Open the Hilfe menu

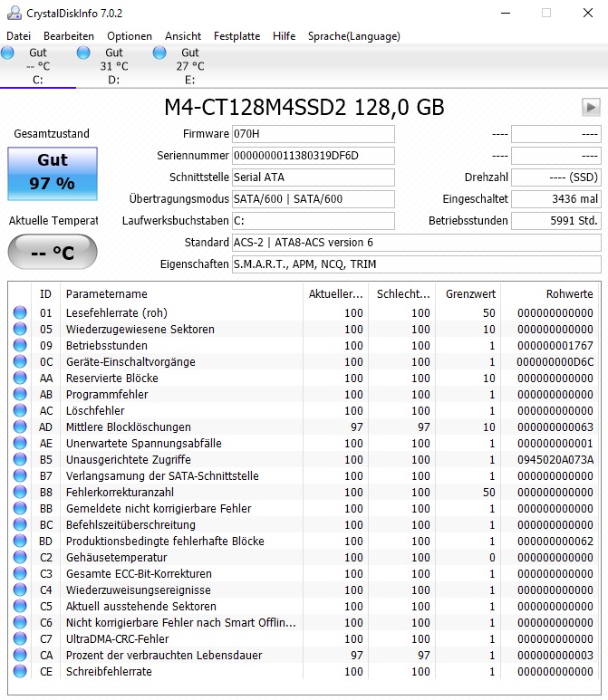(285, 36)
